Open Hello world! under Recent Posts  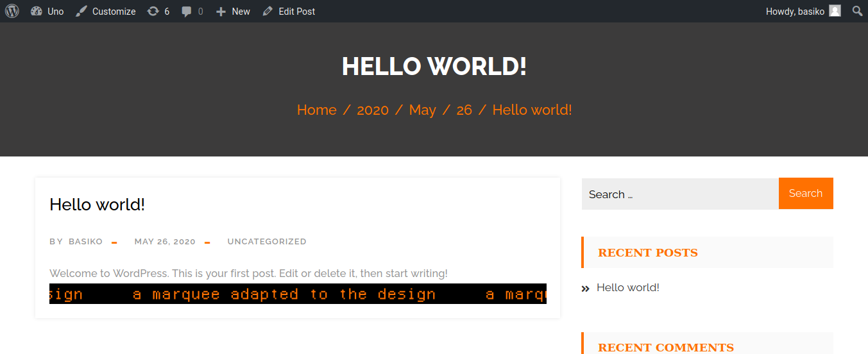pyautogui.click(x=628, y=287)
